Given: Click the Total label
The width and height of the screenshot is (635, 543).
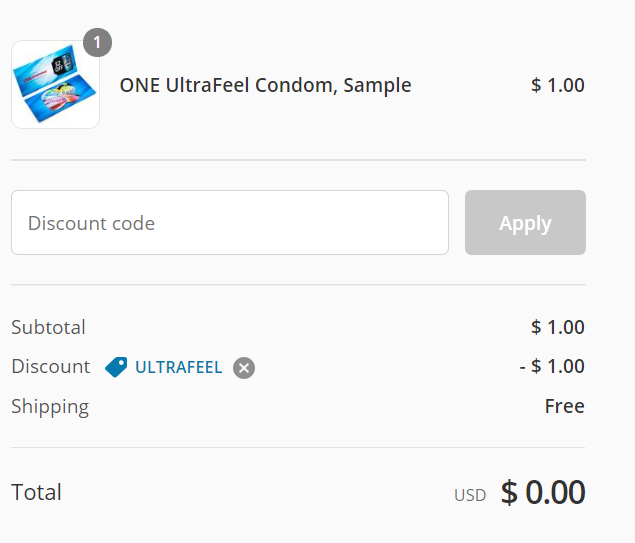Looking at the screenshot, I should [36, 492].
